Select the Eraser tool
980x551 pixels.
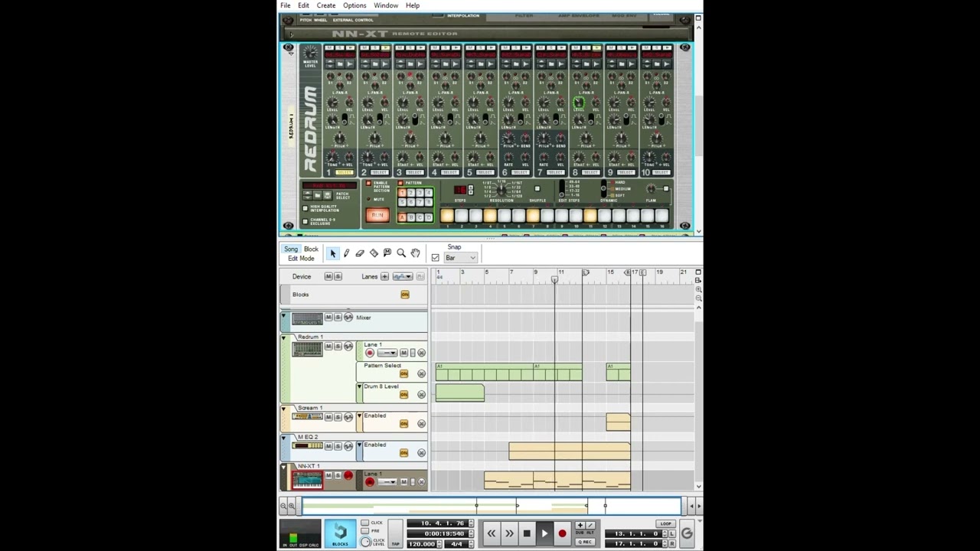point(360,253)
